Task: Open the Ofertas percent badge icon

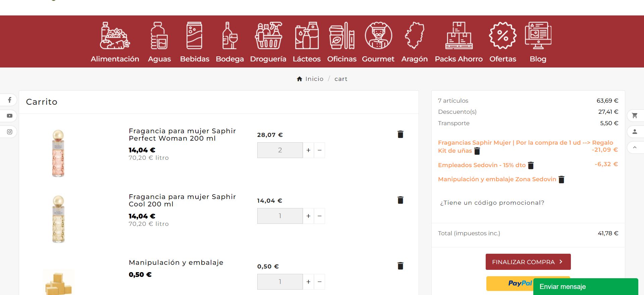Action: click(503, 36)
